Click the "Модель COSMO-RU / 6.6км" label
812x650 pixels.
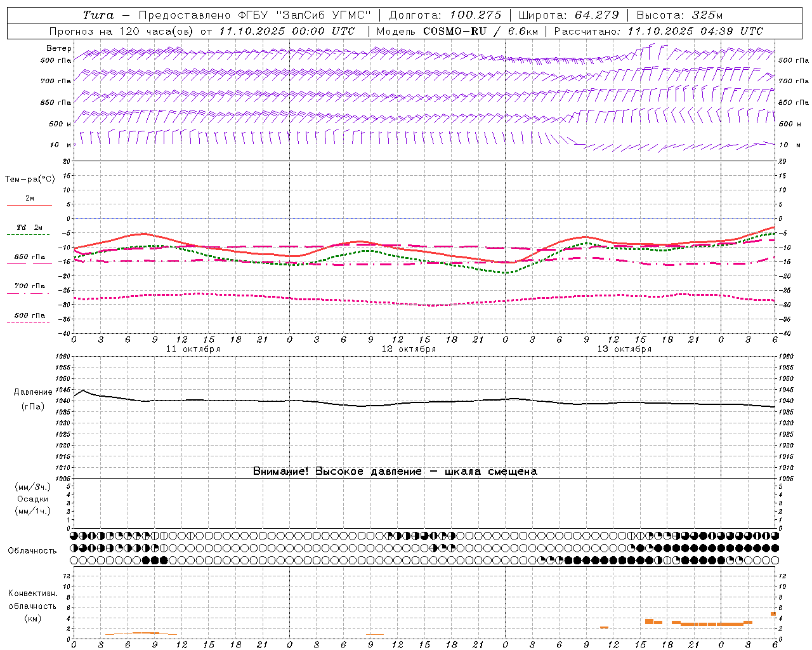click(457, 31)
